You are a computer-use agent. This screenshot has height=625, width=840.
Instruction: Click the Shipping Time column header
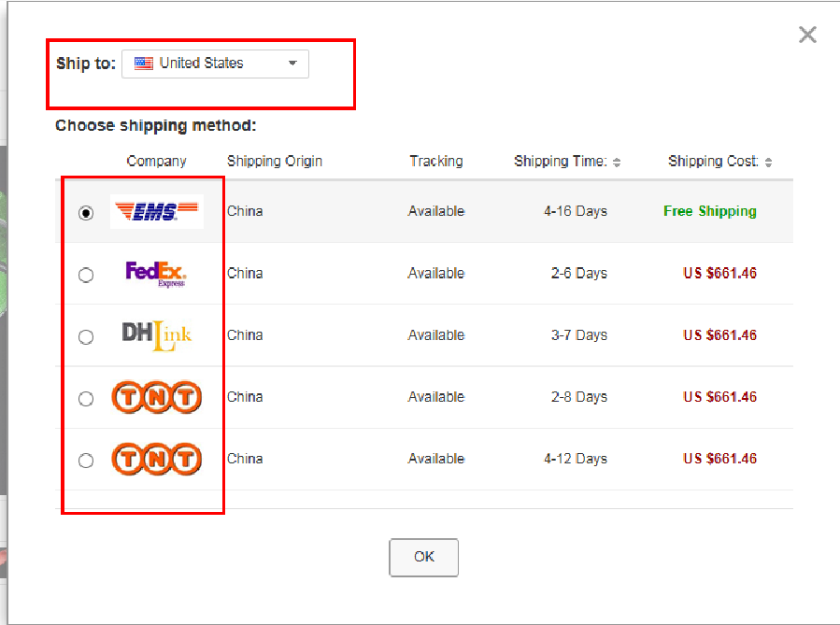tap(561, 162)
